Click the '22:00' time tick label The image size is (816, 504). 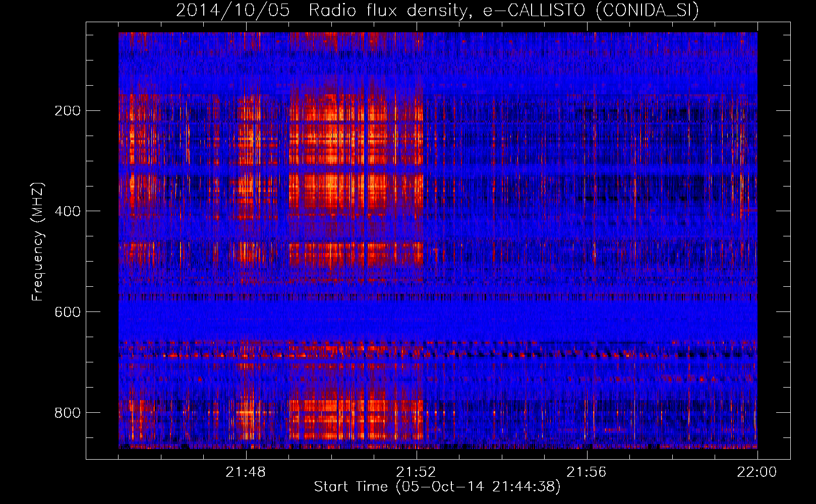(x=757, y=472)
